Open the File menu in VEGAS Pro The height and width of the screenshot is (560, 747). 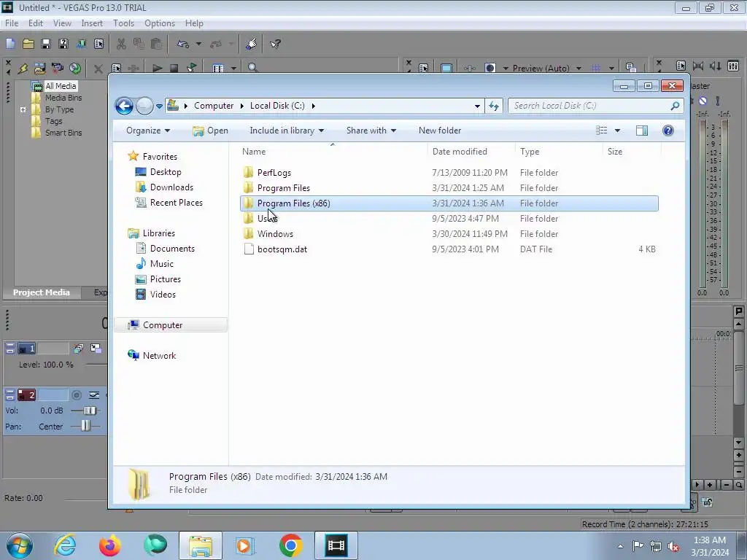coord(12,23)
